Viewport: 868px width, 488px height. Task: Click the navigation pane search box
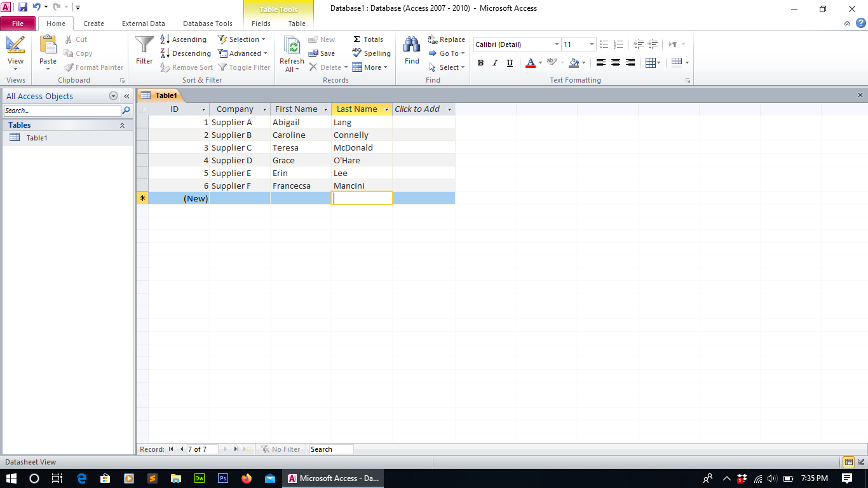click(62, 111)
